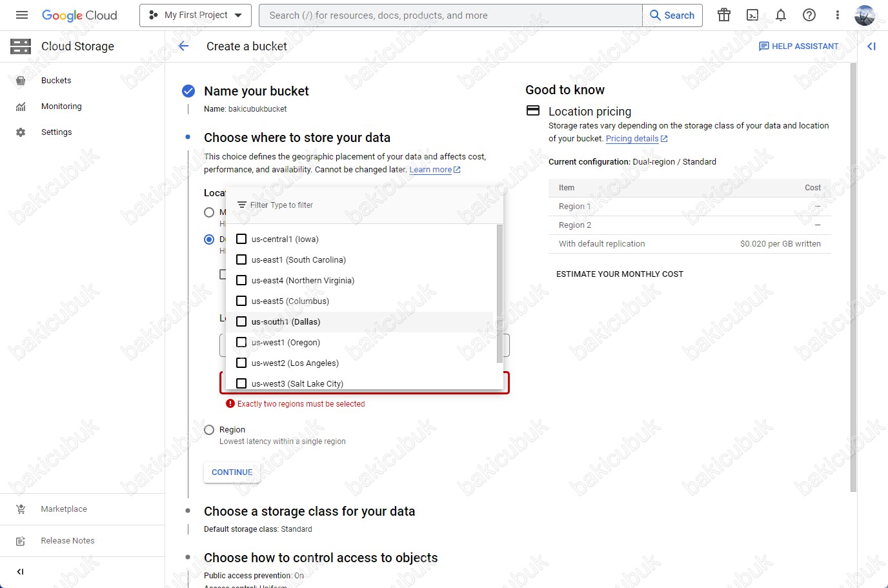
Task: Select the Multi-region radio button
Action: (209, 212)
